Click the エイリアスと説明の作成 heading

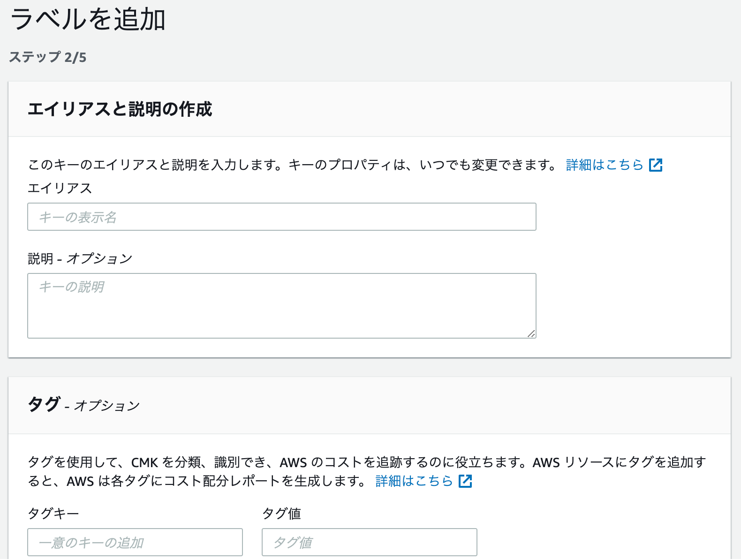tap(120, 109)
